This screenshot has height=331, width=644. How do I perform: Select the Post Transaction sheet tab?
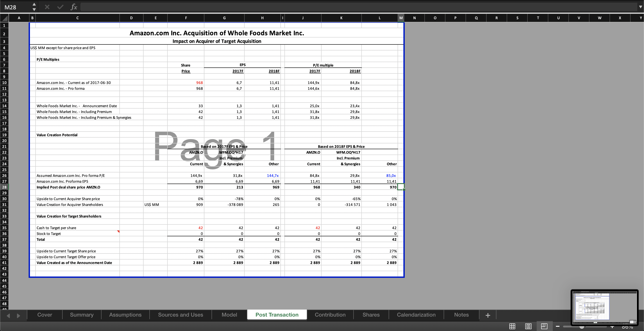point(277,315)
